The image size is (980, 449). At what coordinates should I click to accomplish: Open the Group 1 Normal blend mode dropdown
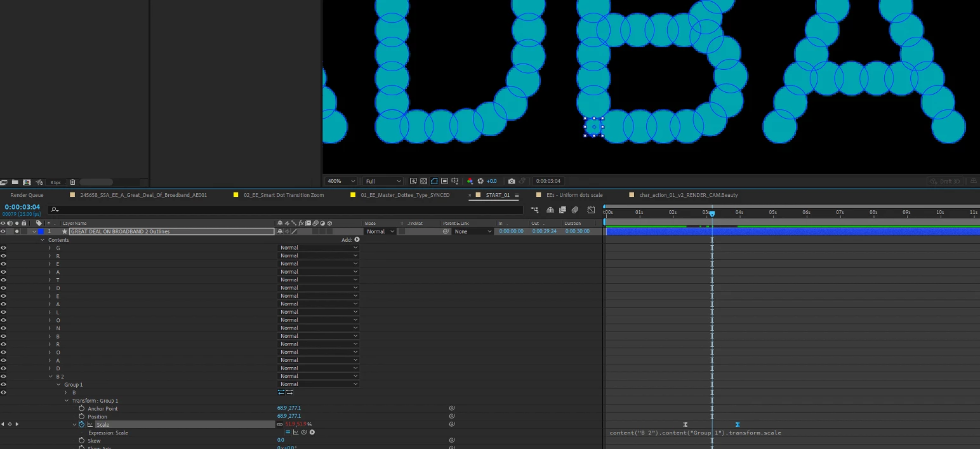[319, 384]
